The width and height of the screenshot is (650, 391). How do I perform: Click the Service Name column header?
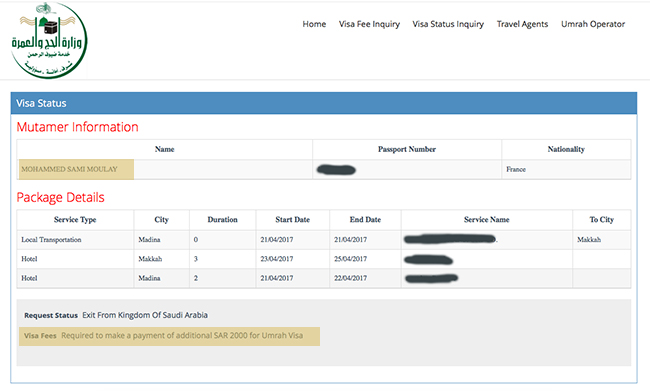tap(487, 220)
